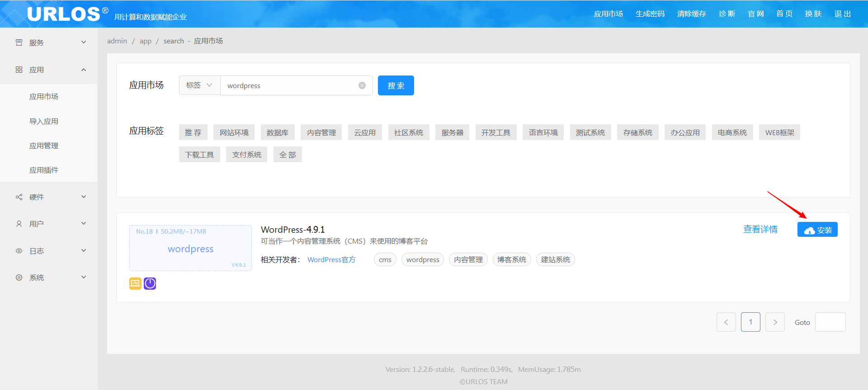Select the 网站环境 tag
The image size is (868, 390).
tap(234, 132)
